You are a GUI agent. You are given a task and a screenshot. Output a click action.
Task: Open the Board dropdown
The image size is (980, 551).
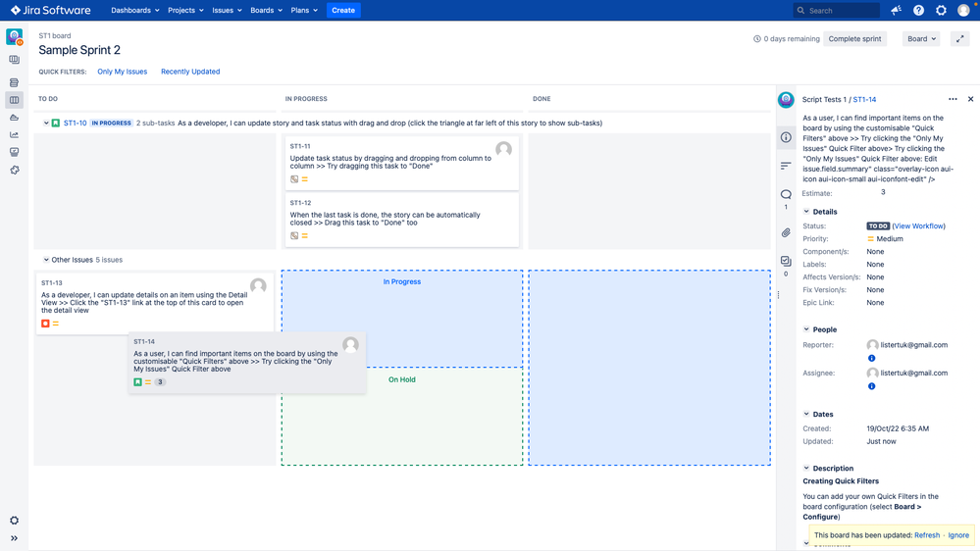921,39
